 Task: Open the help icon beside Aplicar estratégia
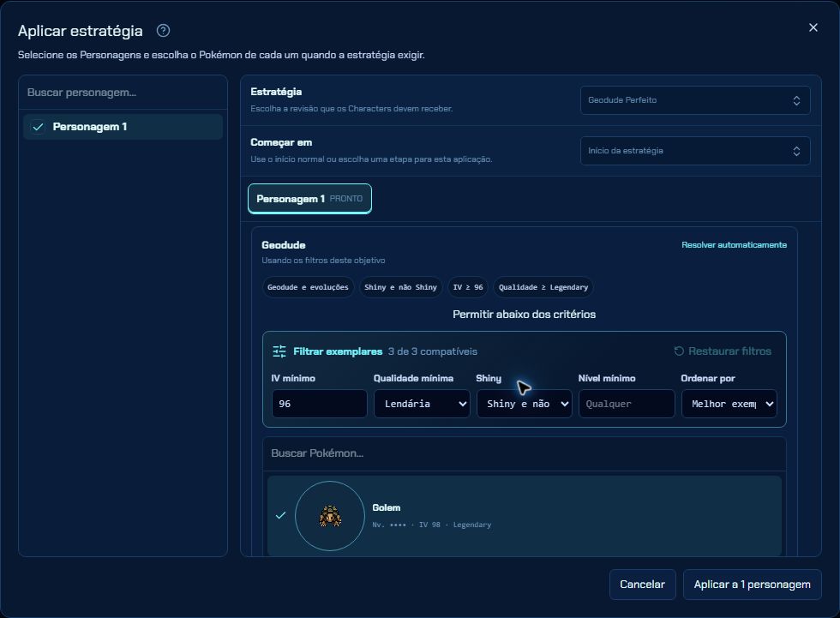point(164,31)
